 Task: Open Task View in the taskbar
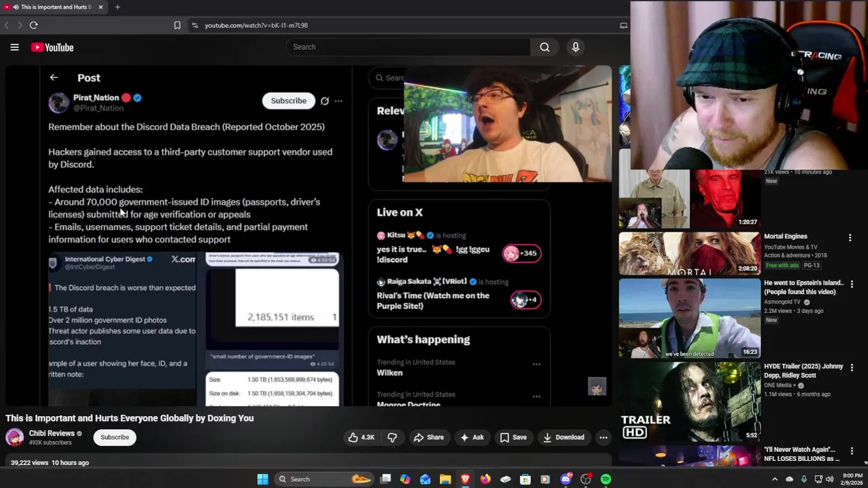click(x=385, y=479)
